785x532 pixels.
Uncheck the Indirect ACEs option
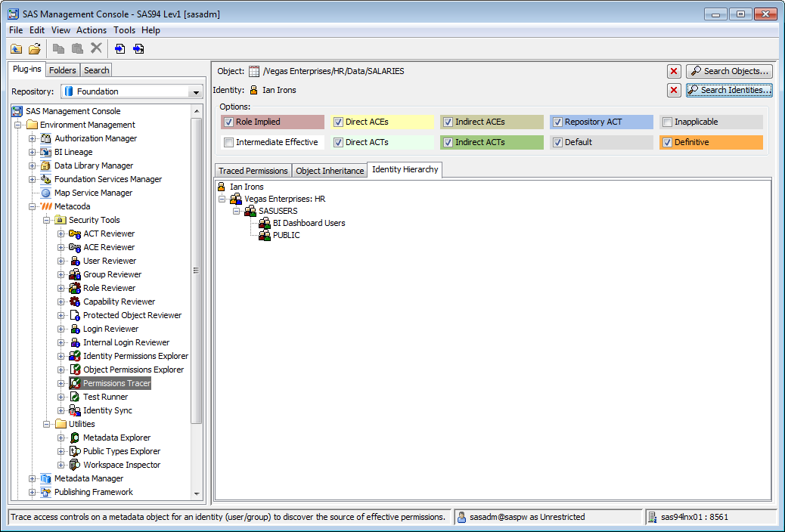448,122
